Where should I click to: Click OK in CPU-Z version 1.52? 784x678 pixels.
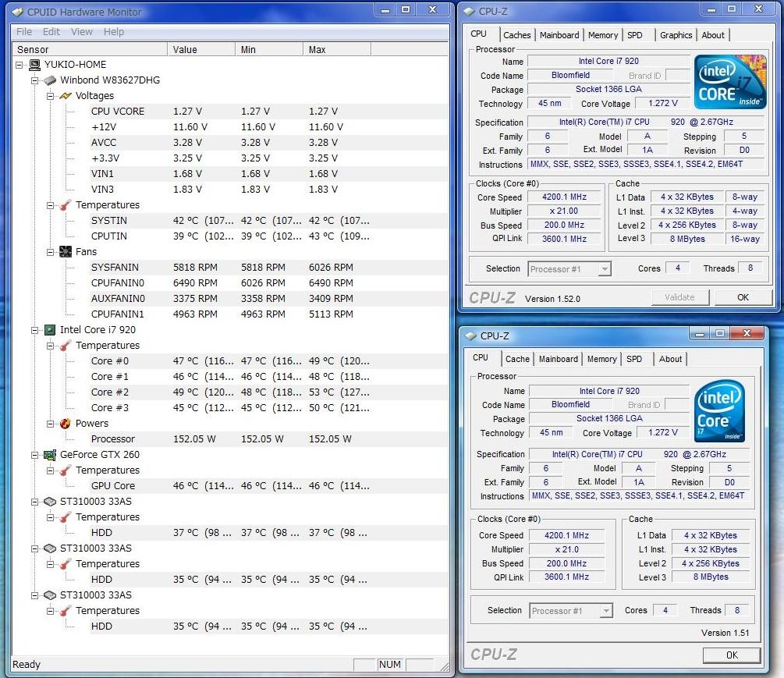[743, 297]
